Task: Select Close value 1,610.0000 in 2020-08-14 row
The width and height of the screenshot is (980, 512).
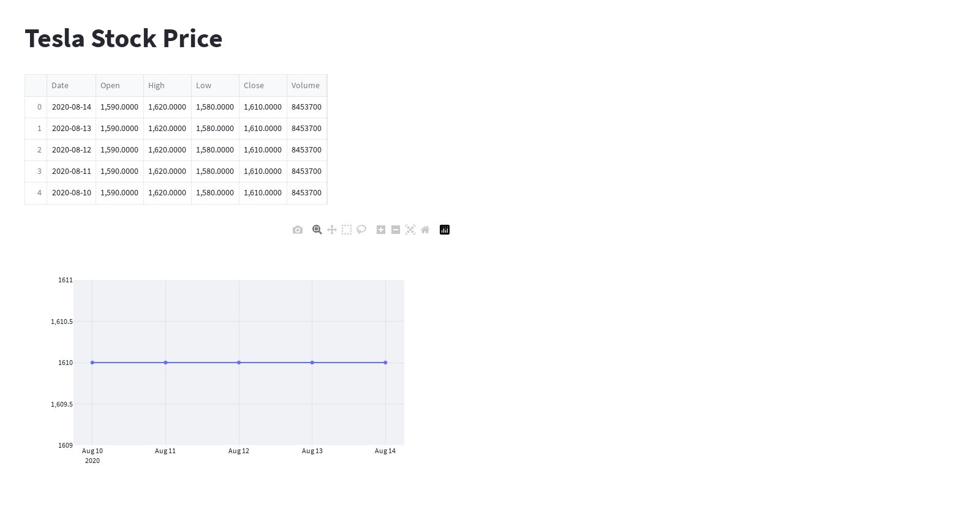Action: [263, 107]
